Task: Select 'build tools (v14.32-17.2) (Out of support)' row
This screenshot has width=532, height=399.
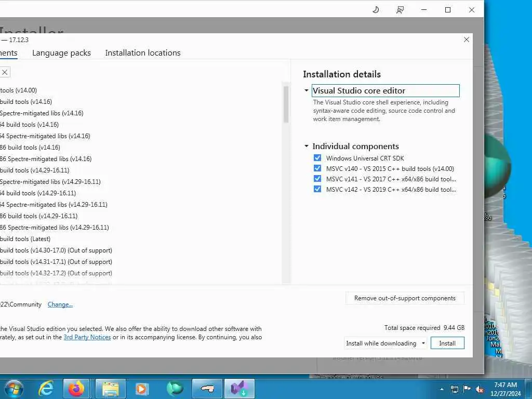Action: tap(56, 273)
